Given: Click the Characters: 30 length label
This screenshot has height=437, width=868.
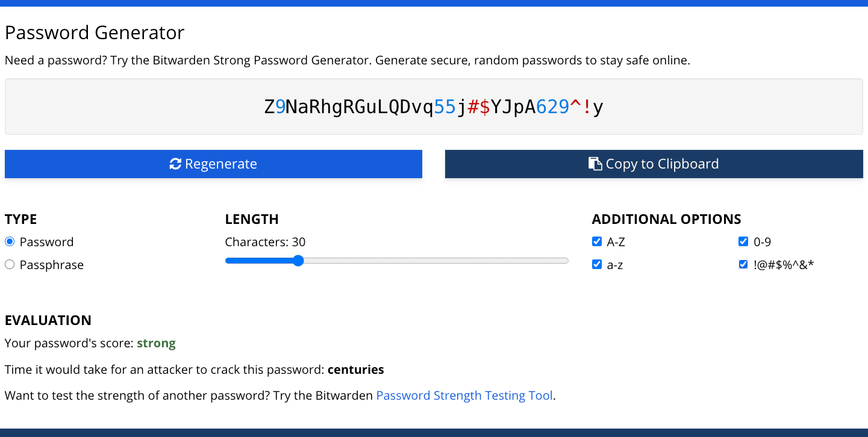Looking at the screenshot, I should [x=265, y=241].
